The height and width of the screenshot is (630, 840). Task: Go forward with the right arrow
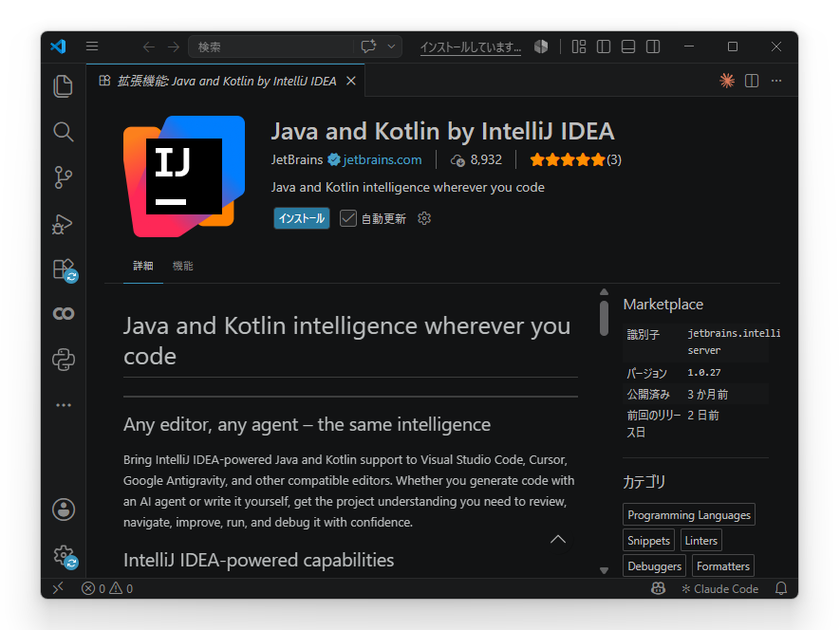174,47
